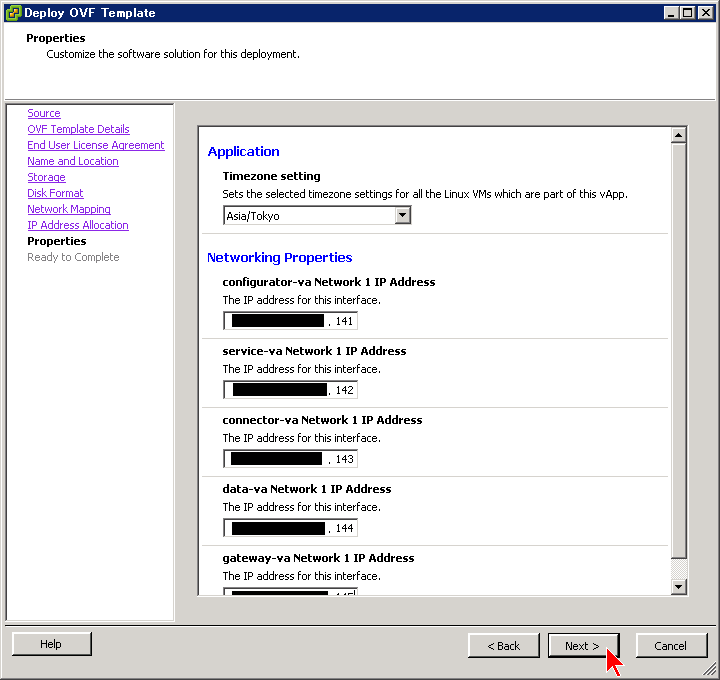
Task: Click the scrollbar up arrow
Action: coord(678,135)
